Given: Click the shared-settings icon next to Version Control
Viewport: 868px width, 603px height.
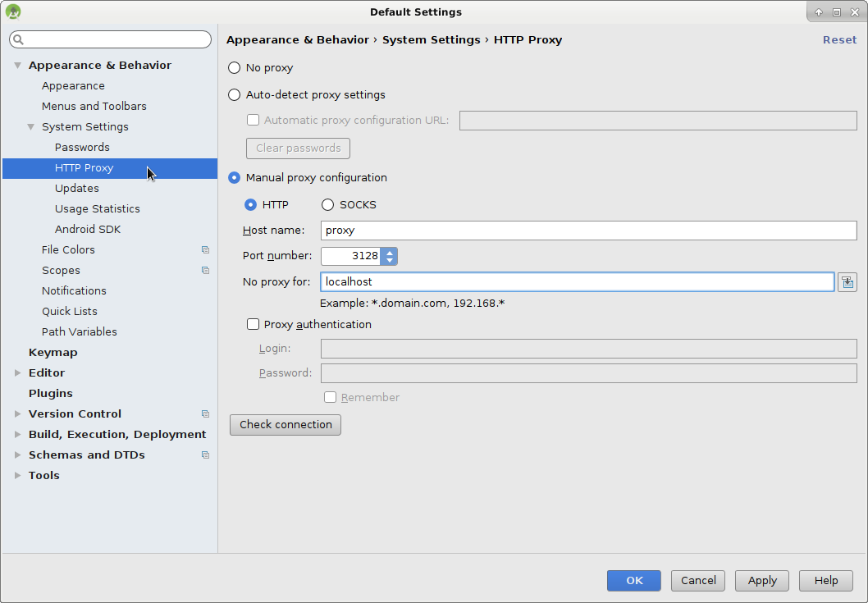Looking at the screenshot, I should coord(205,413).
